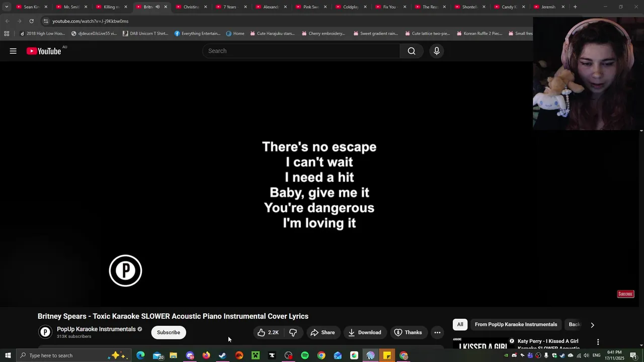644x362 pixels.
Task: Adjust system volume from tray speaker
Action: tap(586, 355)
